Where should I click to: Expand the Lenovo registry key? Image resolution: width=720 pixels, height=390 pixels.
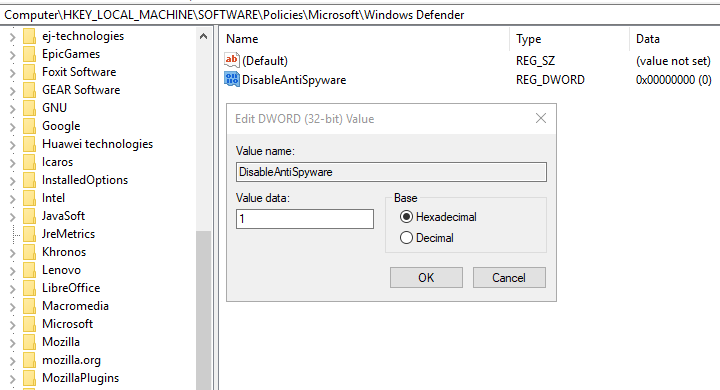pos(12,271)
